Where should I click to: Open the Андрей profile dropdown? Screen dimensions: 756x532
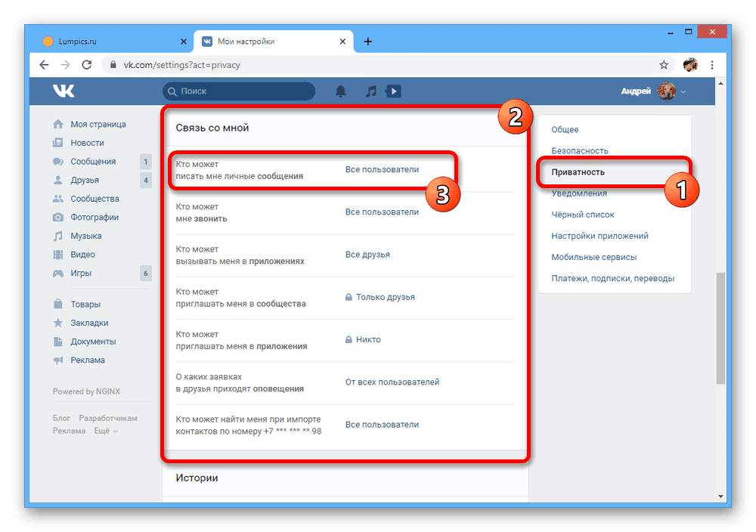point(653,91)
